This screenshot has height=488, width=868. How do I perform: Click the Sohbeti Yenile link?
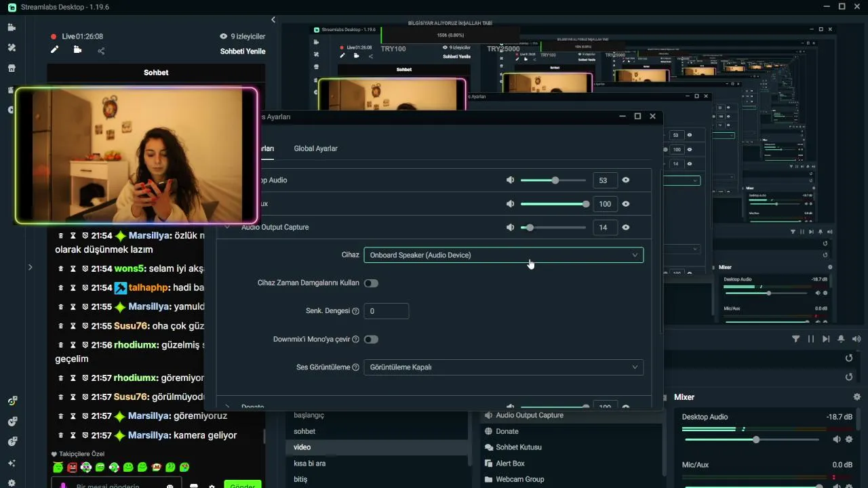[x=243, y=52]
